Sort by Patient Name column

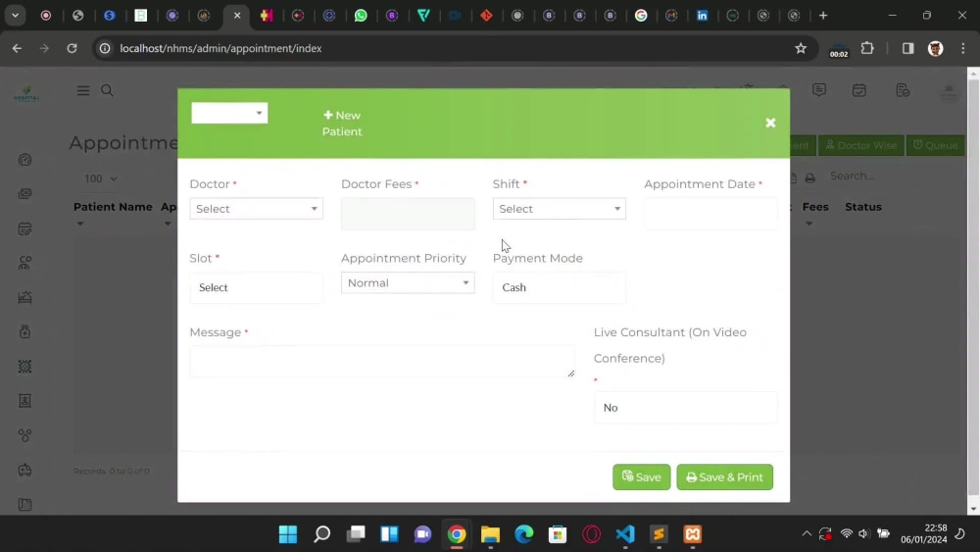click(x=113, y=207)
